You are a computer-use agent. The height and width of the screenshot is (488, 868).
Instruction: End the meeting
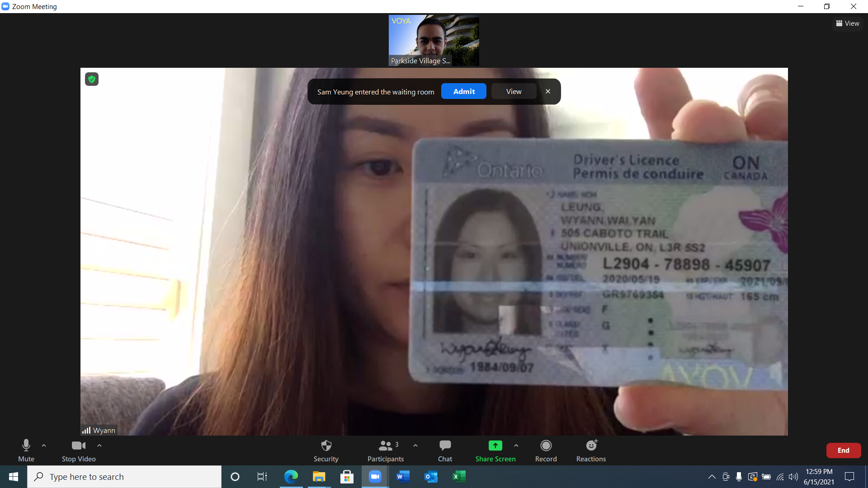tap(844, 450)
